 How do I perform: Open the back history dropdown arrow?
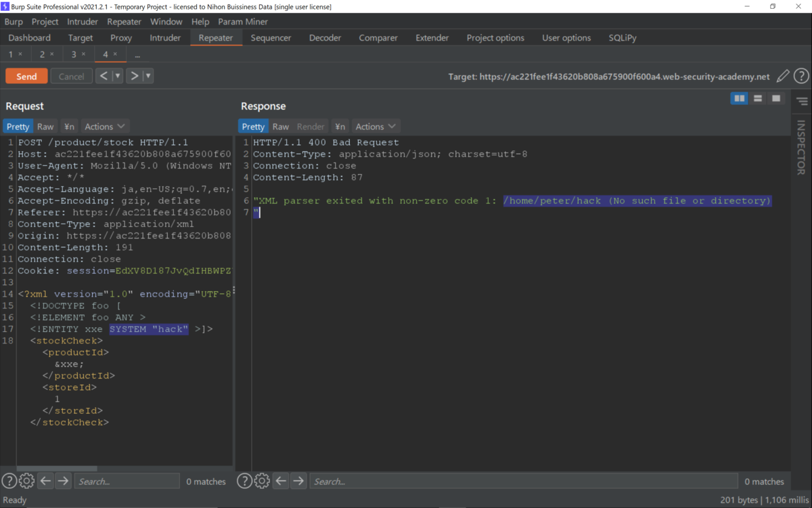pos(117,76)
